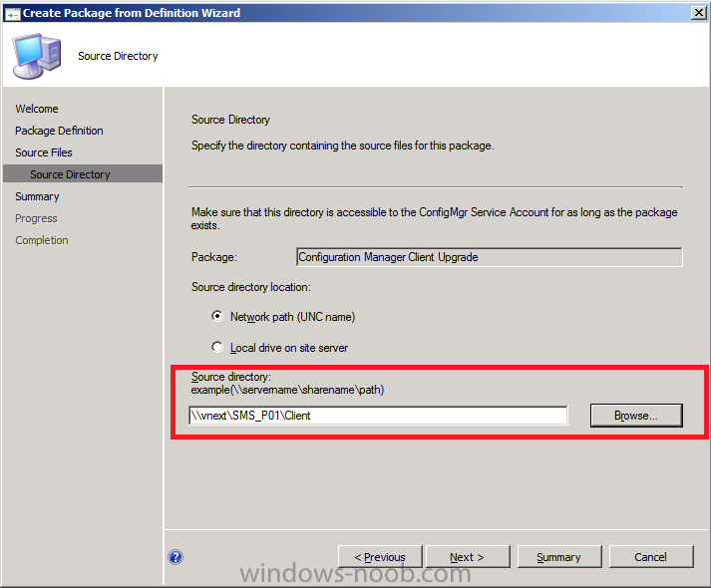Click the Browse... button
Screen dimensions: 711x588
pos(636,416)
